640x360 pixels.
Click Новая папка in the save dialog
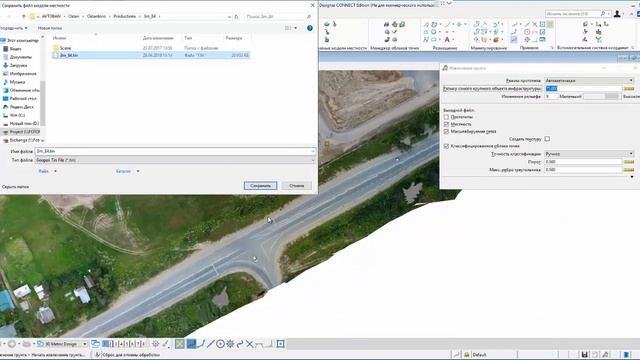coord(50,28)
